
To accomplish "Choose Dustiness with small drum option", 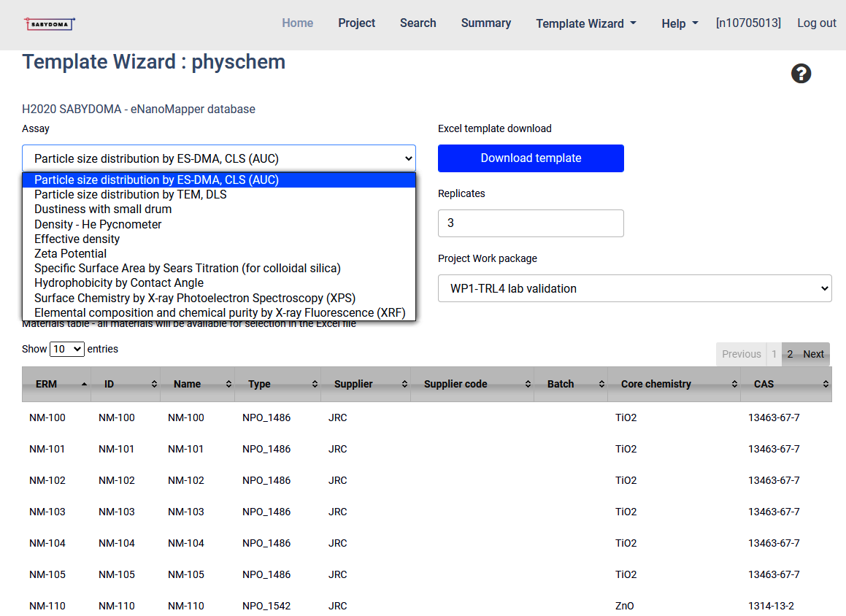I will coord(103,209).
